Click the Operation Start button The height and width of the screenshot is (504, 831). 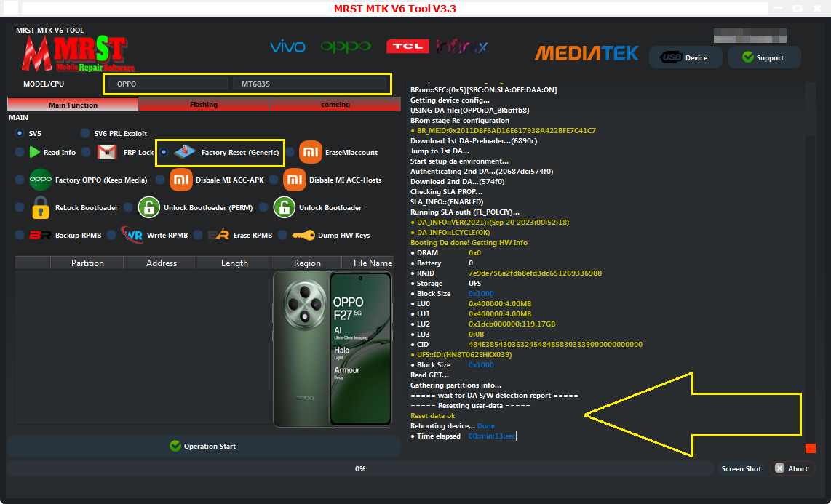204,447
